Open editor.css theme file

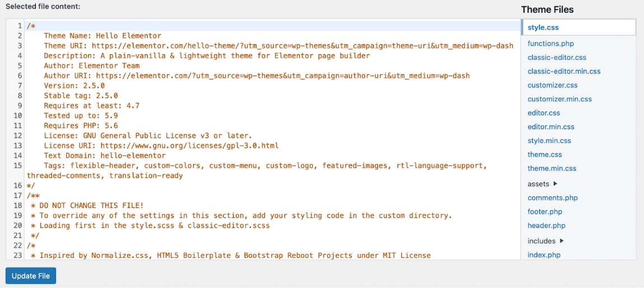544,113
